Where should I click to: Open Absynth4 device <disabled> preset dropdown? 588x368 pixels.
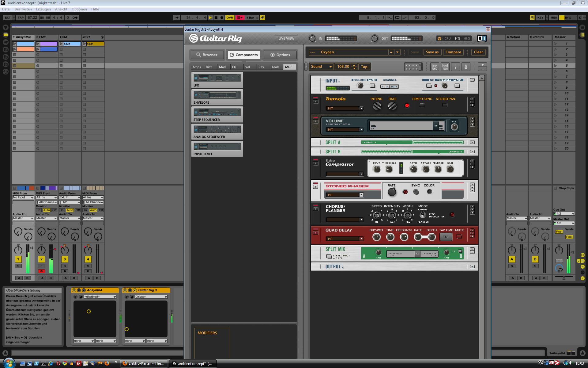[x=100, y=297]
